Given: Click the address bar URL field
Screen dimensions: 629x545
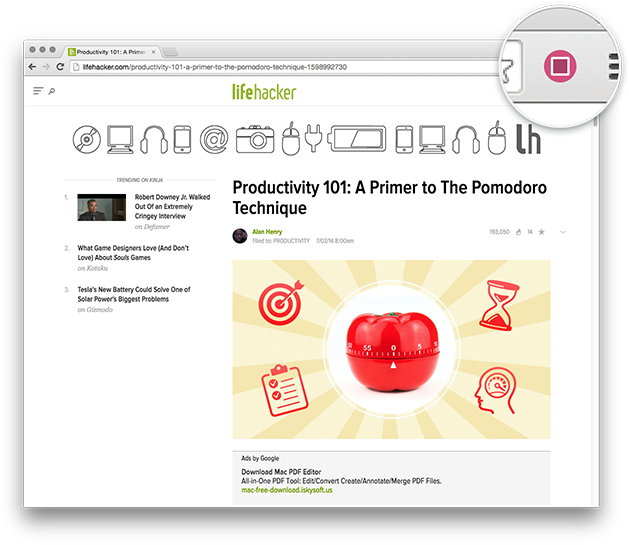Looking at the screenshot, I should click(283, 67).
